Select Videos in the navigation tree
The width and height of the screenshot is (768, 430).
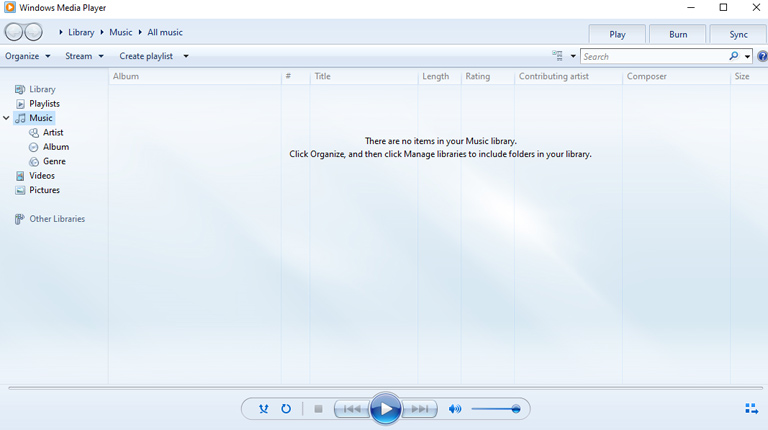click(x=42, y=176)
